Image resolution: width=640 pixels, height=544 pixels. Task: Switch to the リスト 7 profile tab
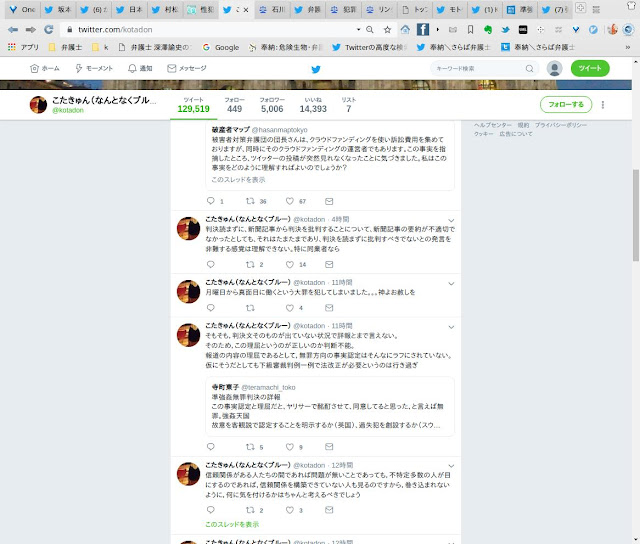(349, 105)
